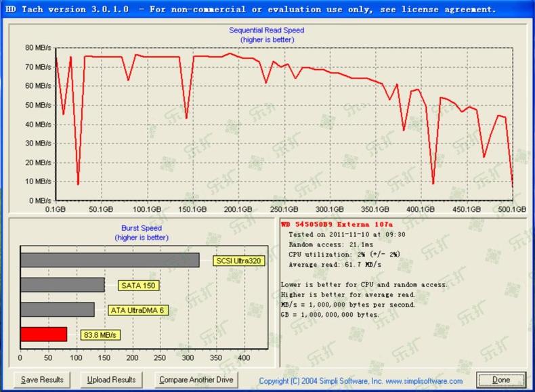
Task: Click the 250.1GB axis label
Action: click(x=284, y=209)
